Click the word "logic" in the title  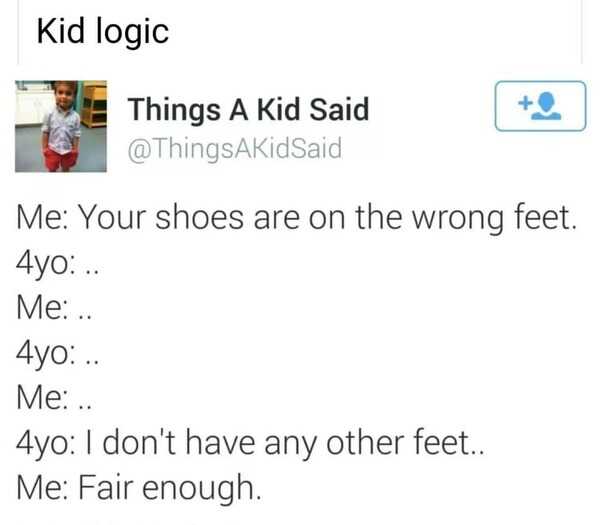134,31
